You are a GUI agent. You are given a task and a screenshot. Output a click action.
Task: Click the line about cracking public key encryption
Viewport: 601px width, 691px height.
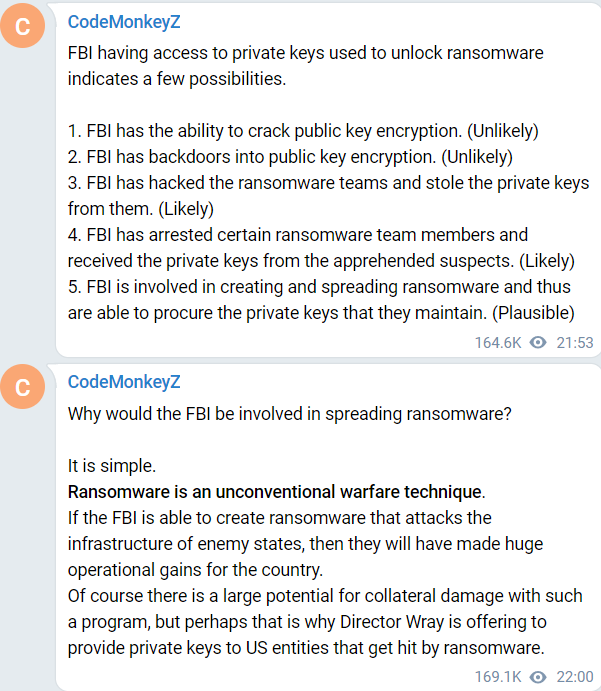point(303,131)
